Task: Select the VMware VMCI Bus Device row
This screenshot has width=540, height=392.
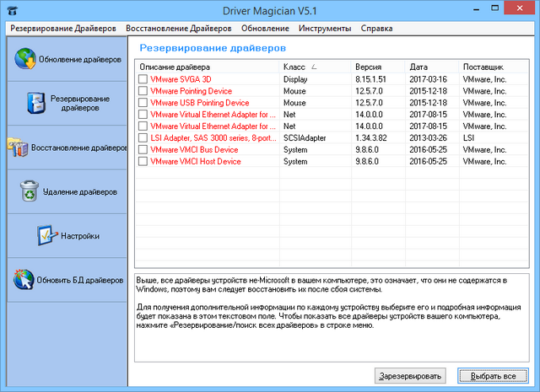Action: pyautogui.click(x=194, y=150)
